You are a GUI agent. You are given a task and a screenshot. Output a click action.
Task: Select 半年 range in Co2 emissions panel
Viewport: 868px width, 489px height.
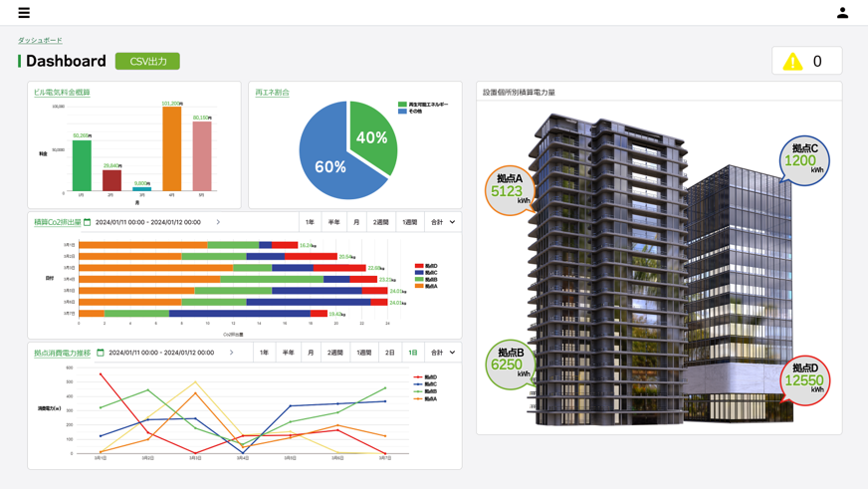[333, 222]
